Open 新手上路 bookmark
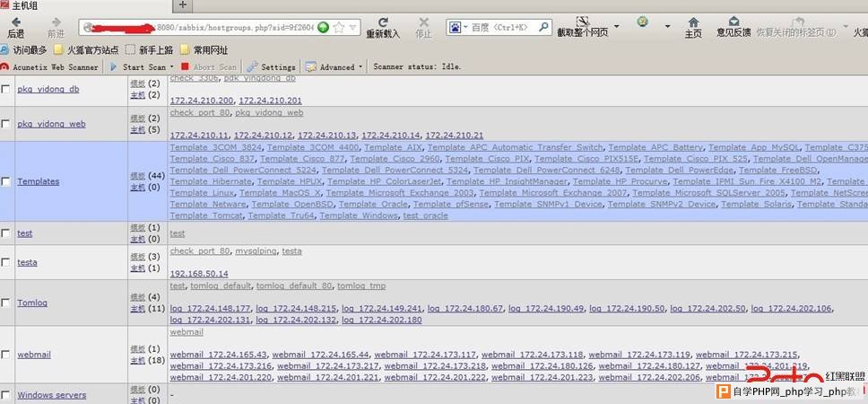The height and width of the screenshot is (404, 868). 150,50
